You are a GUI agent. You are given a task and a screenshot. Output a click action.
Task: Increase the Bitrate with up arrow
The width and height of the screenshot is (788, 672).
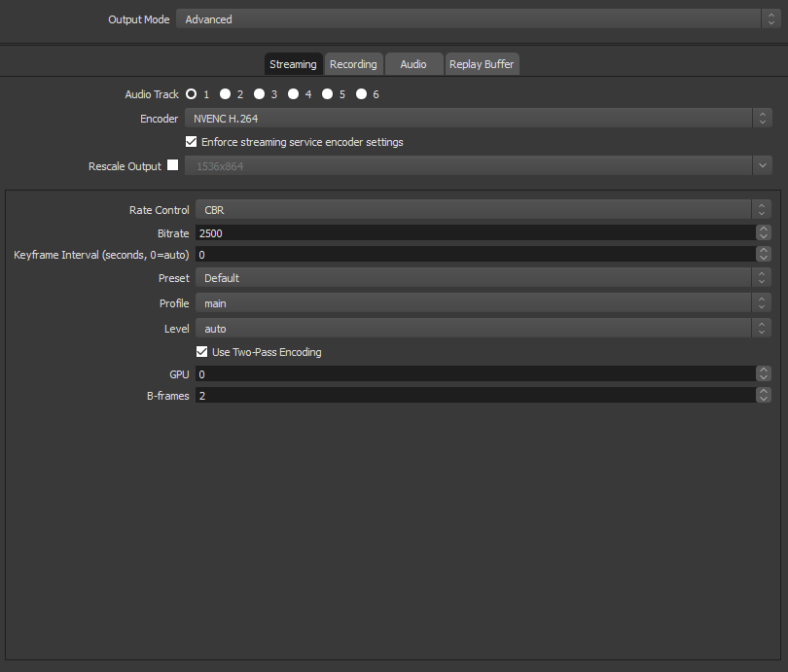[x=764, y=229]
